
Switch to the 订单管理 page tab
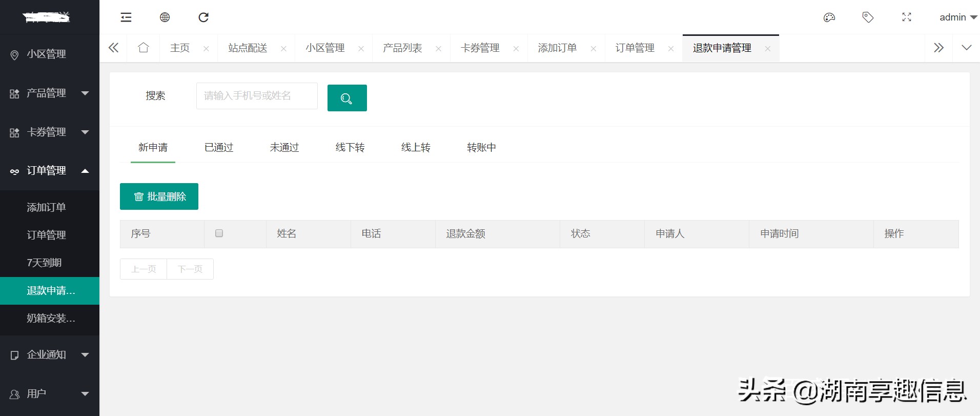pyautogui.click(x=635, y=48)
